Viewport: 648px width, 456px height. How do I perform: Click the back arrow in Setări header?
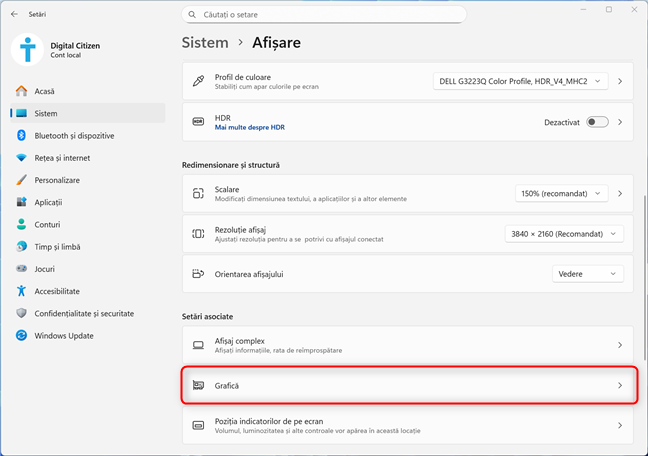(x=13, y=15)
